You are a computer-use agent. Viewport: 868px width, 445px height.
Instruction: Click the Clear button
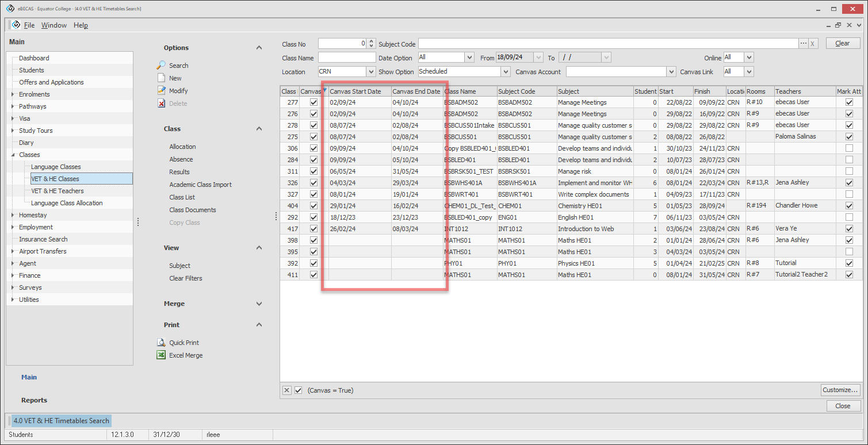click(x=842, y=44)
